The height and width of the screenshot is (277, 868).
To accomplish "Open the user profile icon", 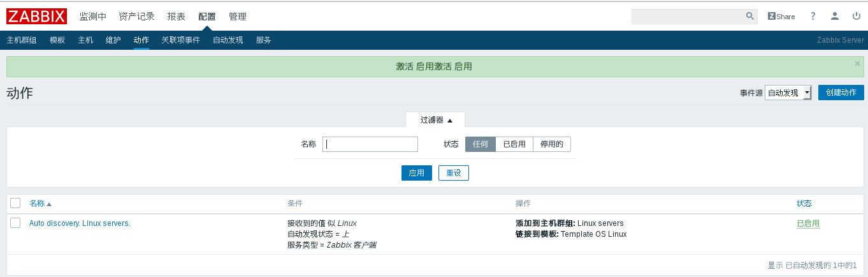I will (835, 16).
